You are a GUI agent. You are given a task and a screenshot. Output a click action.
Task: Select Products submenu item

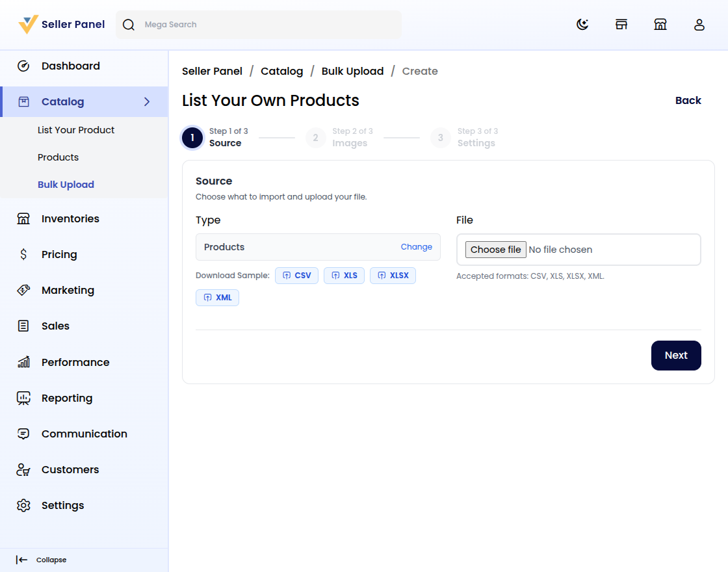click(x=58, y=157)
